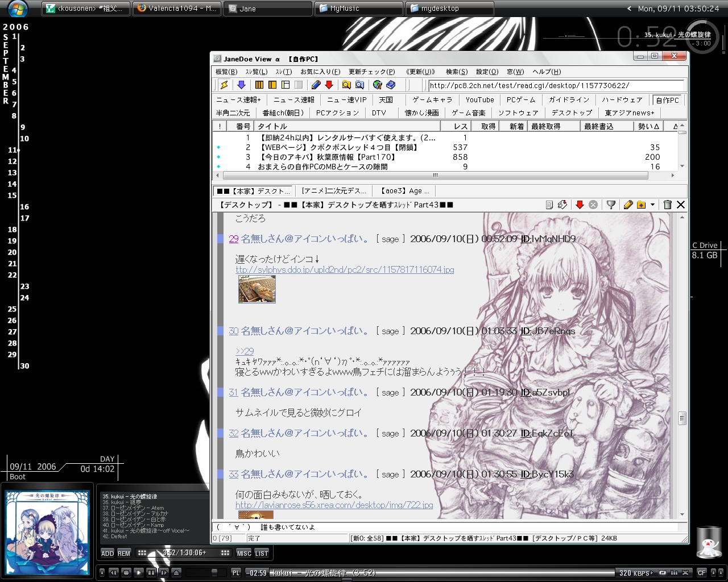Switch to the YouTube board tab
The width and height of the screenshot is (728, 582).
coord(480,99)
